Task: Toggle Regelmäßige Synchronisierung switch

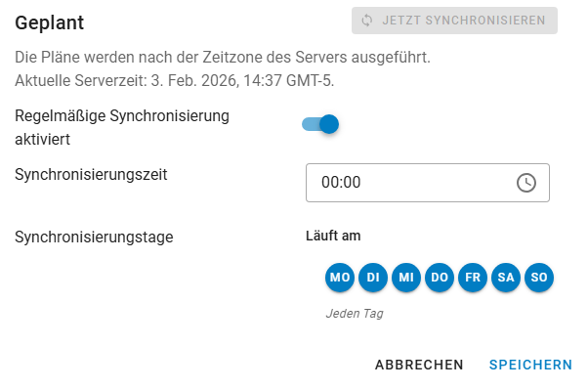Action: point(320,124)
